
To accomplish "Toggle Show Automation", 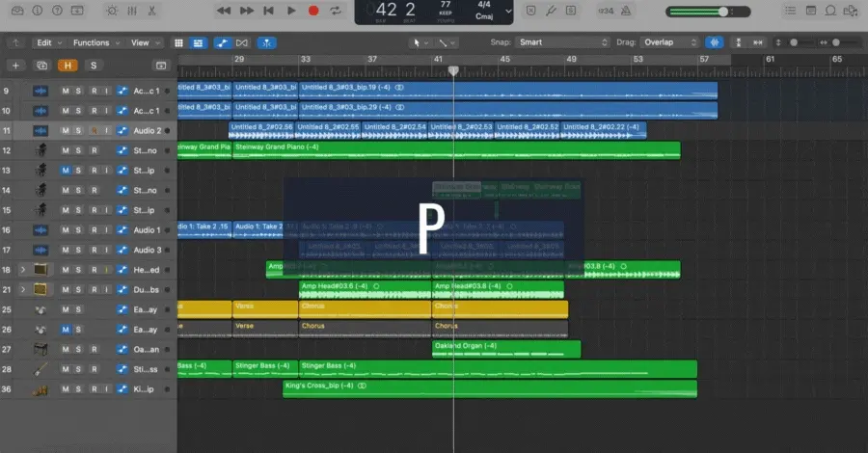I will (x=222, y=42).
